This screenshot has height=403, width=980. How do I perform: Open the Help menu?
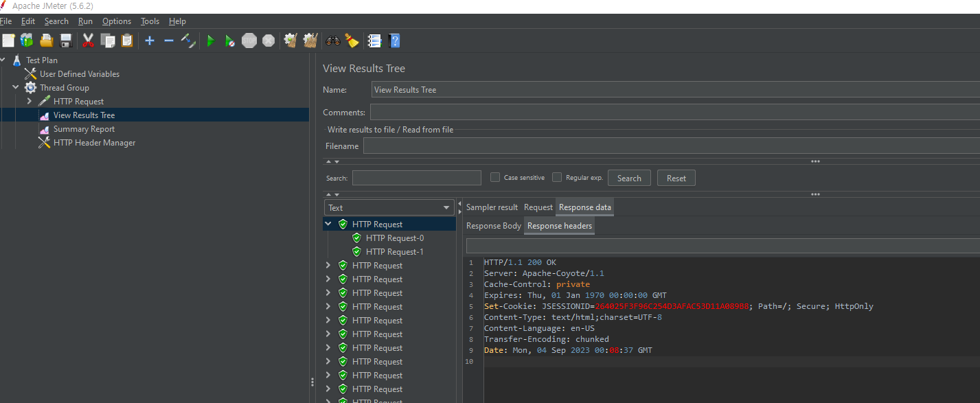point(177,21)
